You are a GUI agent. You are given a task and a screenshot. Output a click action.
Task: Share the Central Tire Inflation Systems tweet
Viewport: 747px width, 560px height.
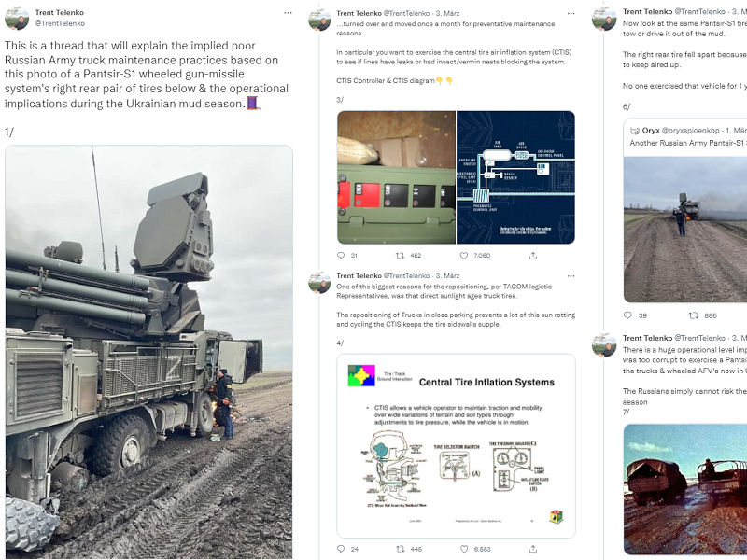click(533, 549)
